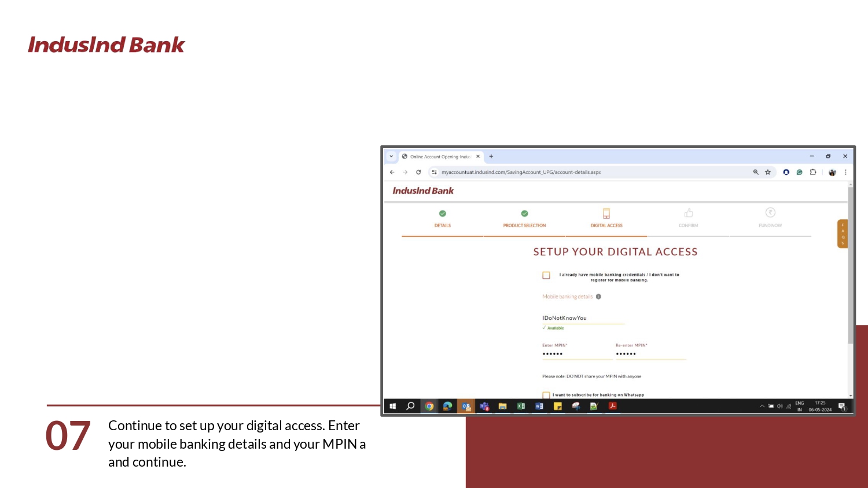The height and width of the screenshot is (488, 868).
Task: Go to the DETAILS step
Action: pyautogui.click(x=443, y=219)
